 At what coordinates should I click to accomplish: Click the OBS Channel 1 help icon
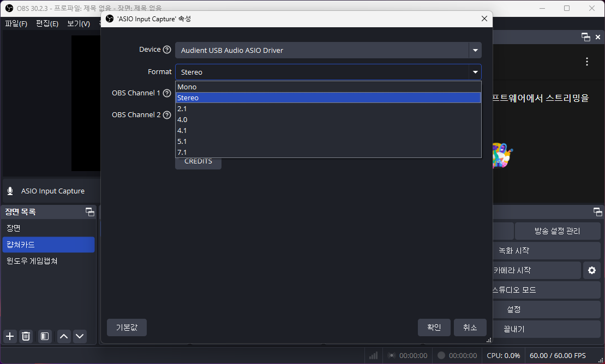click(167, 93)
